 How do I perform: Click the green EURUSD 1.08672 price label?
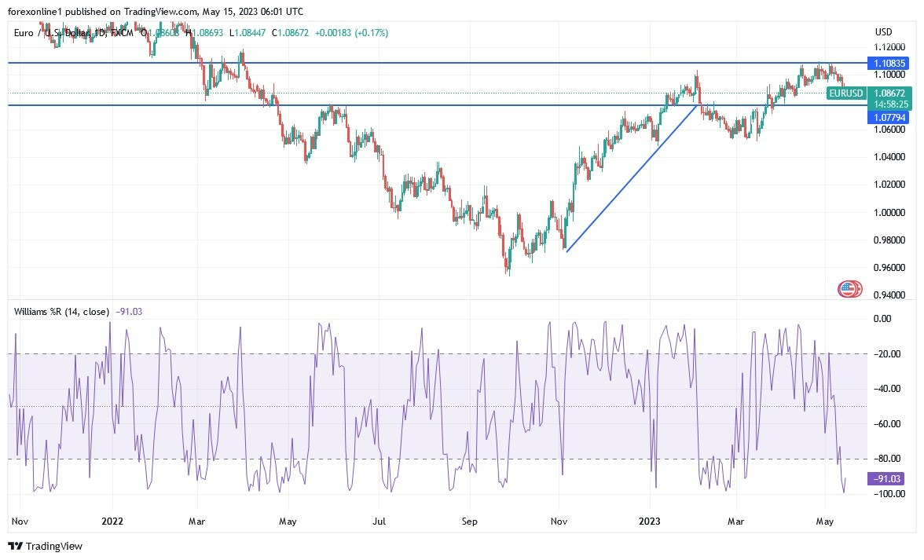click(890, 93)
